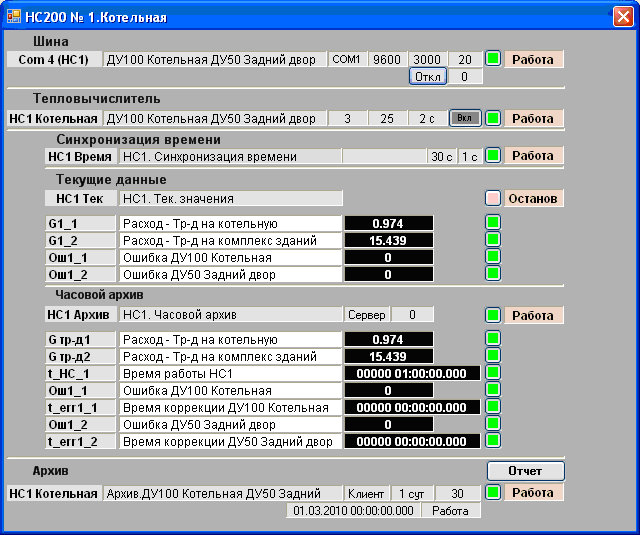Click Работа button beside the Архив Клиент row

click(x=533, y=493)
